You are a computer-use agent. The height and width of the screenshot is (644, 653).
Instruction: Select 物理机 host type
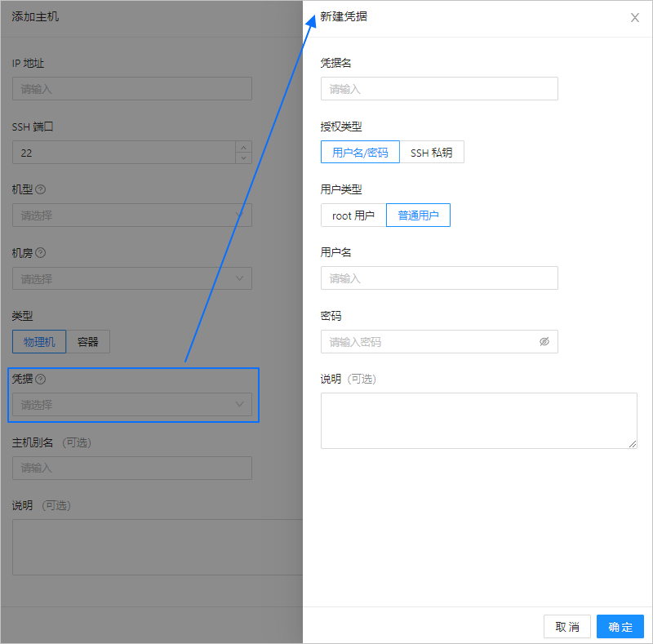(39, 341)
